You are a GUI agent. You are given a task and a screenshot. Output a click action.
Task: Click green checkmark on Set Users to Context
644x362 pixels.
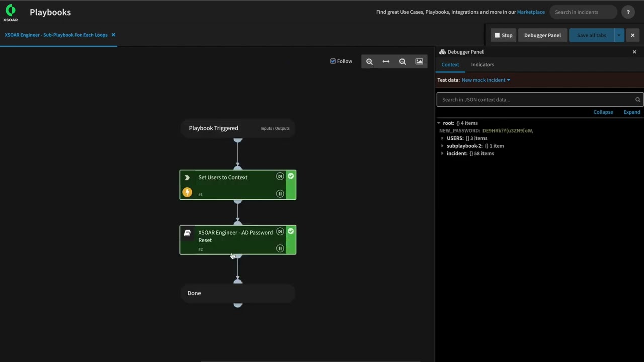(x=291, y=176)
